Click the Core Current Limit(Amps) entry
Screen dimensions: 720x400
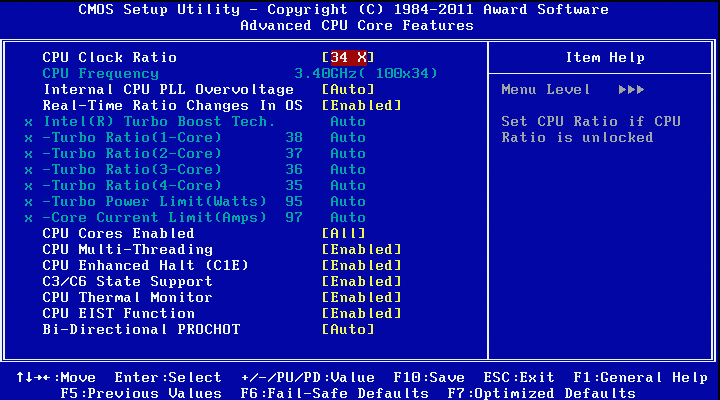click(154, 217)
